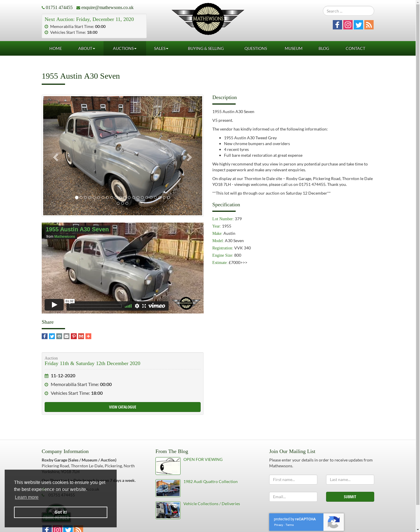Share via the Gmail icon
The height and width of the screenshot is (532, 420).
[81, 336]
